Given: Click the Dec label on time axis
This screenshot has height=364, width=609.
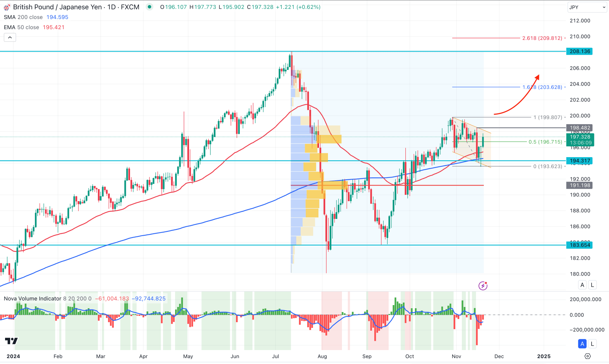Looking at the screenshot, I should (499, 356).
